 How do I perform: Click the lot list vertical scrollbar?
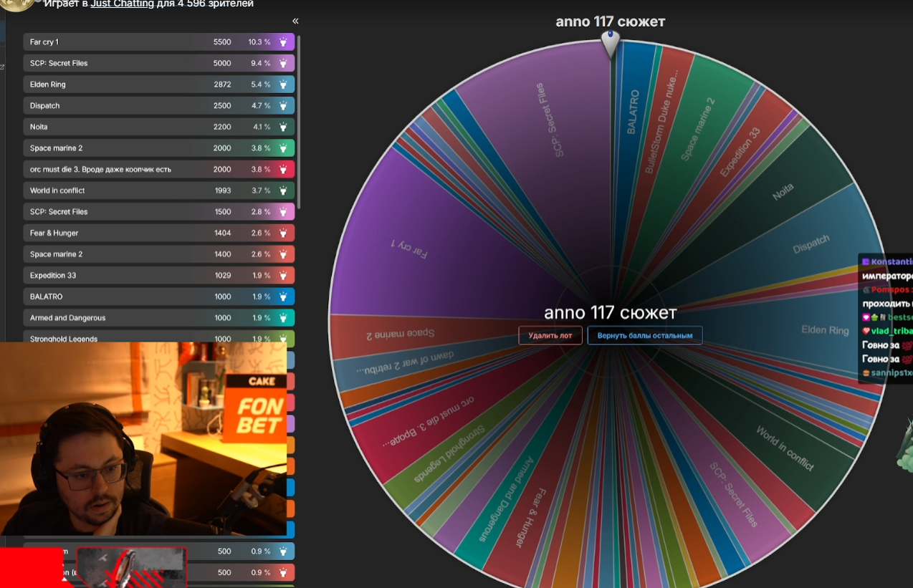pyautogui.click(x=299, y=122)
